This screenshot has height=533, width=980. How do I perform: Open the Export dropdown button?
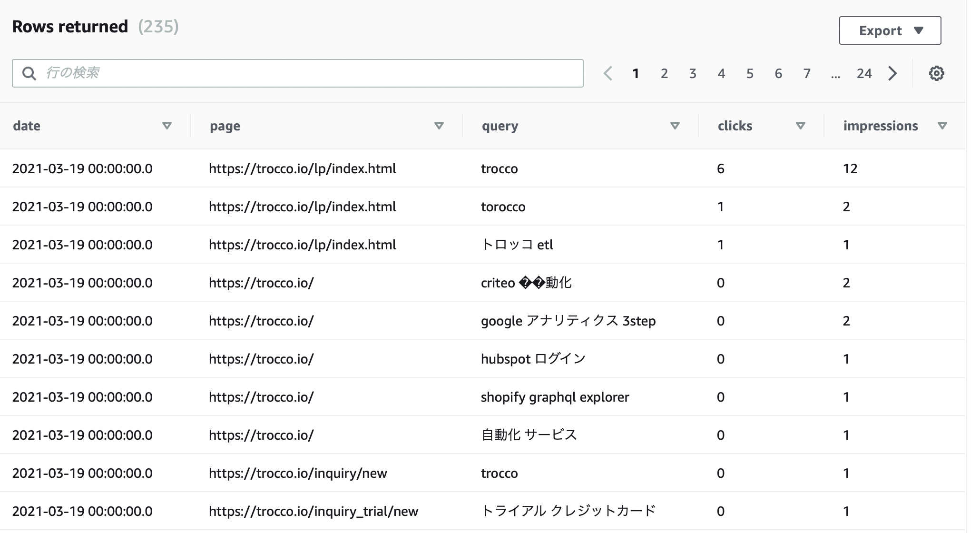click(x=890, y=30)
